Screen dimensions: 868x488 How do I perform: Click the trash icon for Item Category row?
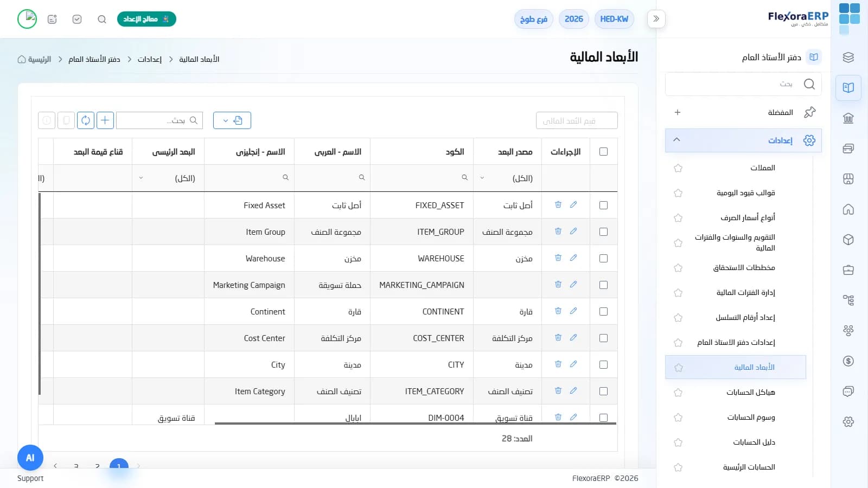(558, 391)
